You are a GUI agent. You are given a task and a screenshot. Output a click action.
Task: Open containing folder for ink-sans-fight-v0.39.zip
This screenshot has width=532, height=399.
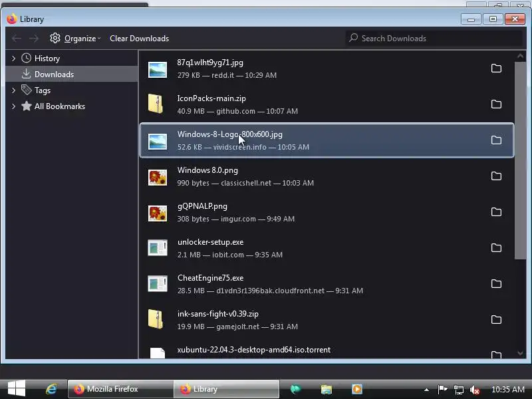[x=496, y=320]
